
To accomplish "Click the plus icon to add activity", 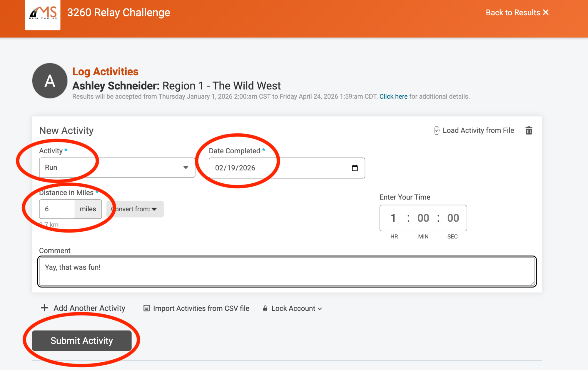I will coord(44,308).
